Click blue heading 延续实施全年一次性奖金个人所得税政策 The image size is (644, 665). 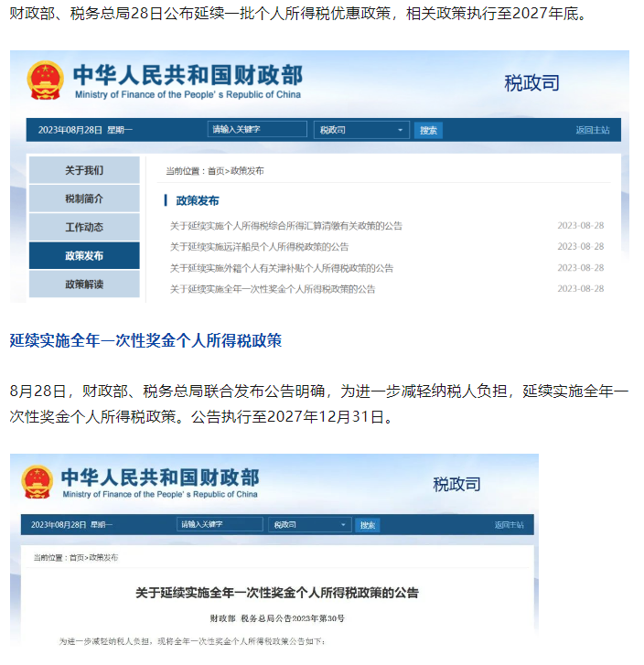145,340
